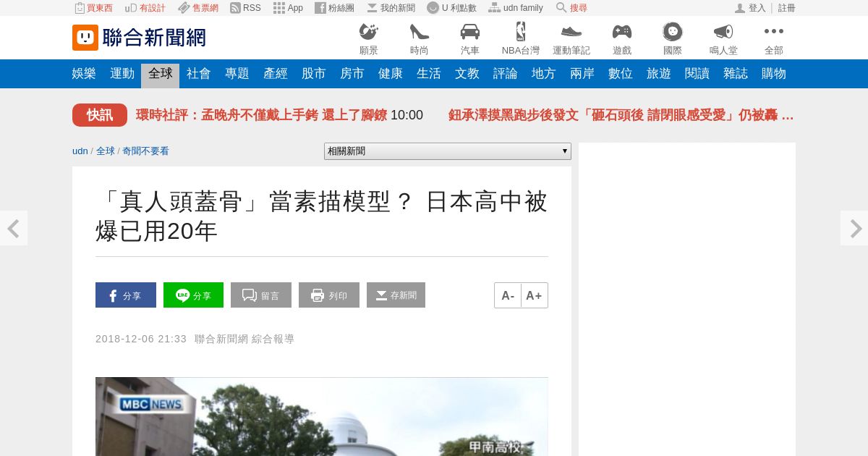The width and height of the screenshot is (868, 456).
Task: Open the 鳴人堂 megaphone channel icon
Action: pyautogui.click(x=723, y=39)
